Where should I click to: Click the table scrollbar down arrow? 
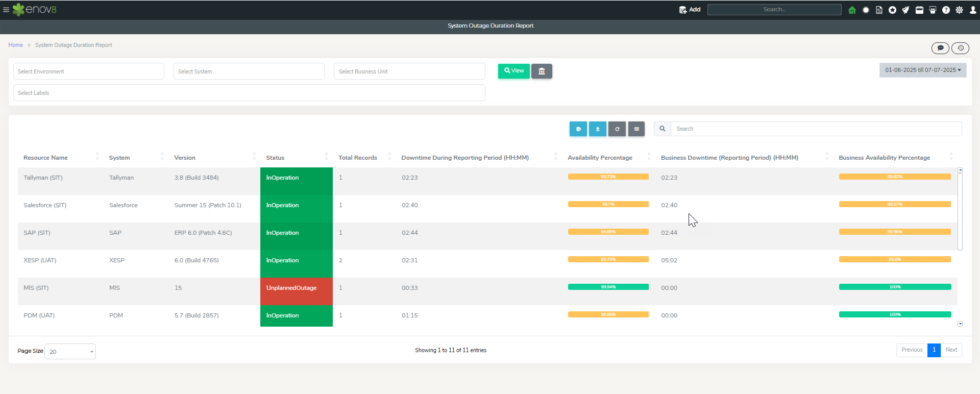coord(960,324)
